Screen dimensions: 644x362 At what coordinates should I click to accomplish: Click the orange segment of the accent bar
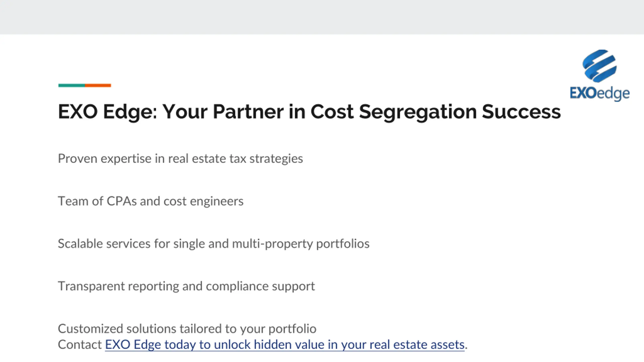coord(98,85)
